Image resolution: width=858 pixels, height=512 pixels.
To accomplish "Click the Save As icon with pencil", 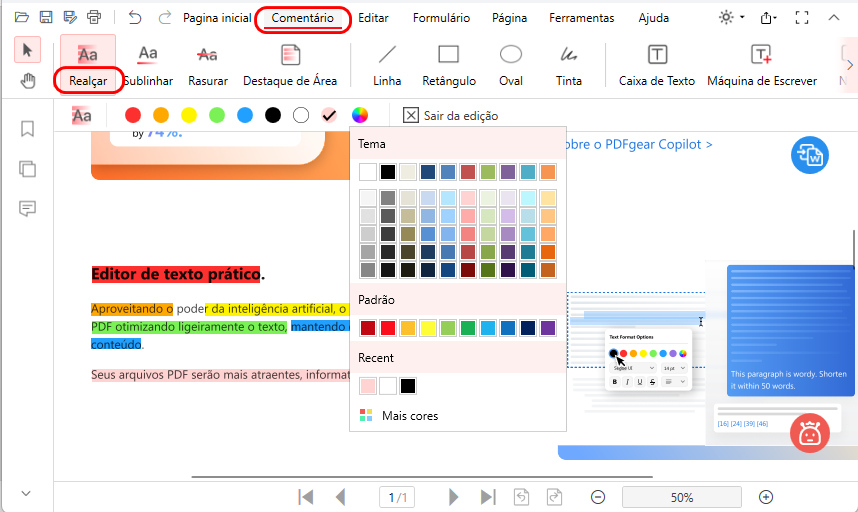I will point(70,18).
